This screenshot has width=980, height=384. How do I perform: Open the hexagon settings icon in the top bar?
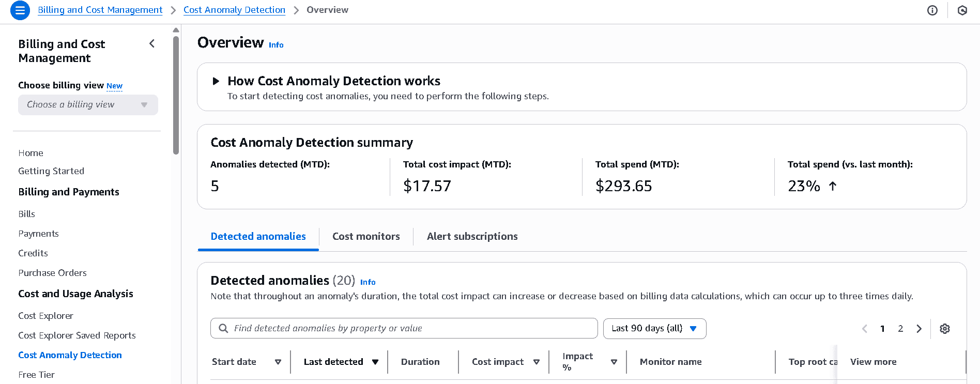tap(962, 10)
